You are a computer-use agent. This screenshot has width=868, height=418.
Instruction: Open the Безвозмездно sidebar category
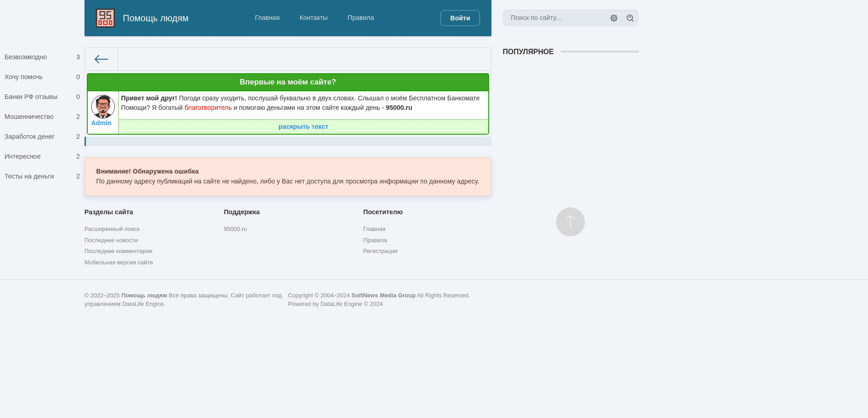pos(26,57)
